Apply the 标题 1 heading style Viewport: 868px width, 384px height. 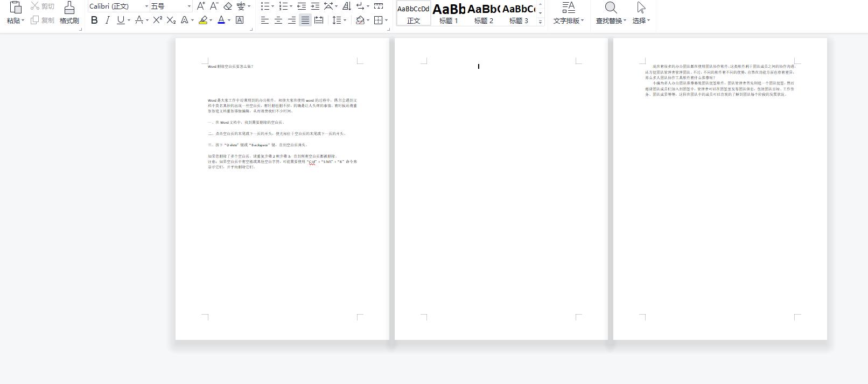pos(449,13)
